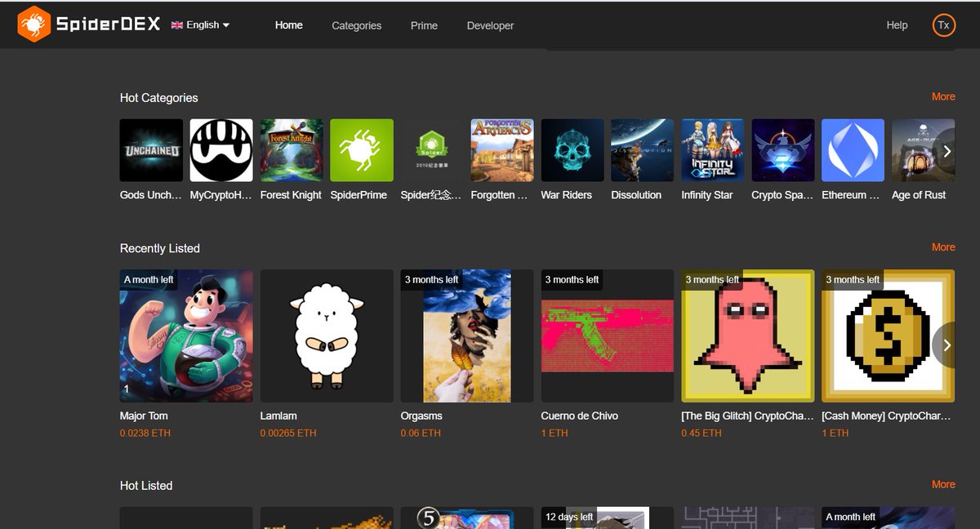980x529 pixels.
Task: Click More next to Recently Listed
Action: click(943, 247)
